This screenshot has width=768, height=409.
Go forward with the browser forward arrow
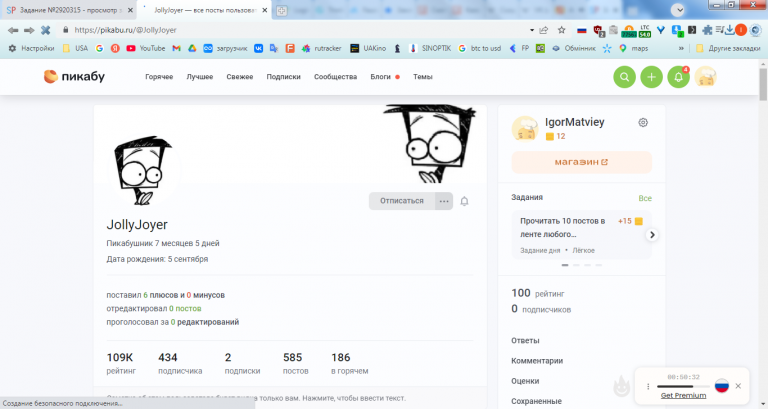pos(29,30)
